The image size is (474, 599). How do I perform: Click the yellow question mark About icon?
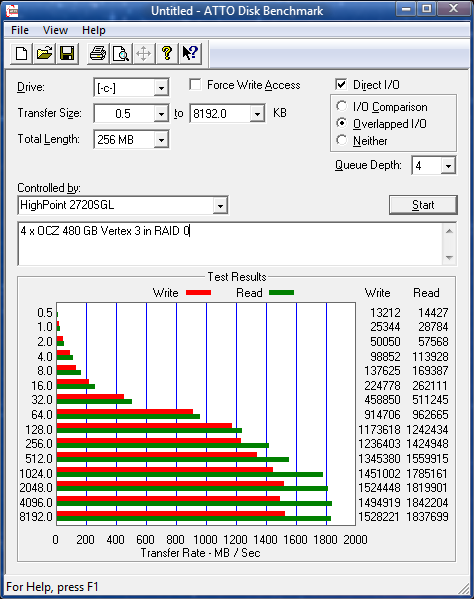click(x=167, y=53)
